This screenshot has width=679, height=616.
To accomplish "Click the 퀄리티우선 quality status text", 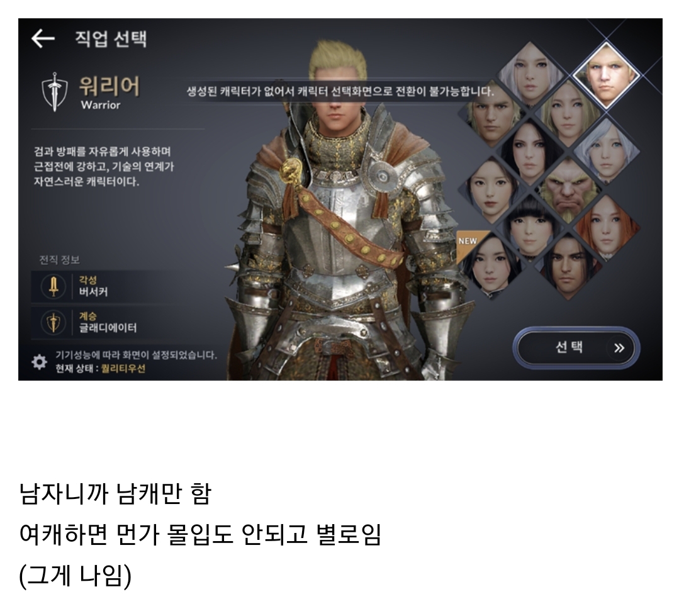I will tap(123, 369).
